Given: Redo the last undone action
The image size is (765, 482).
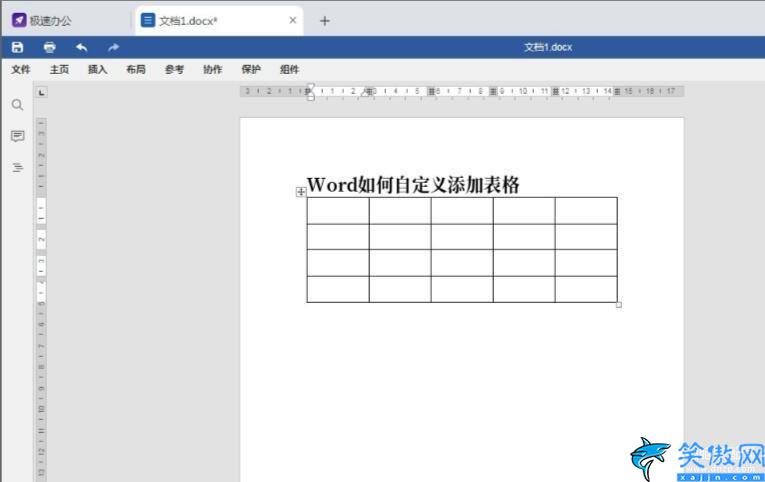Looking at the screenshot, I should click(113, 47).
